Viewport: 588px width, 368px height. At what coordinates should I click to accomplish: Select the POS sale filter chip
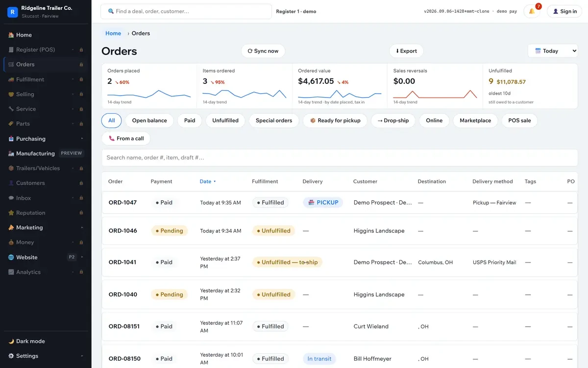[x=519, y=121]
